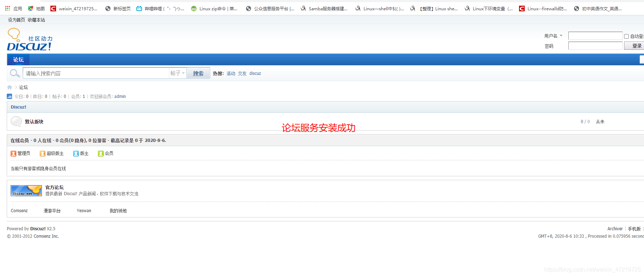Screen dimensions: 644x276
Task: Open the 帖子 search type dropdown
Action: coord(178,73)
